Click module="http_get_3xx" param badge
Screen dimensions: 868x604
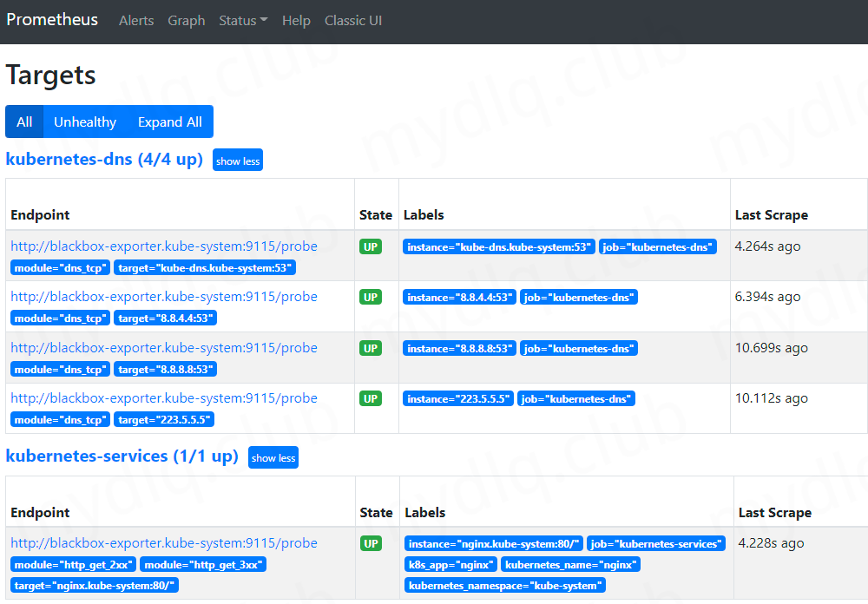[203, 565]
